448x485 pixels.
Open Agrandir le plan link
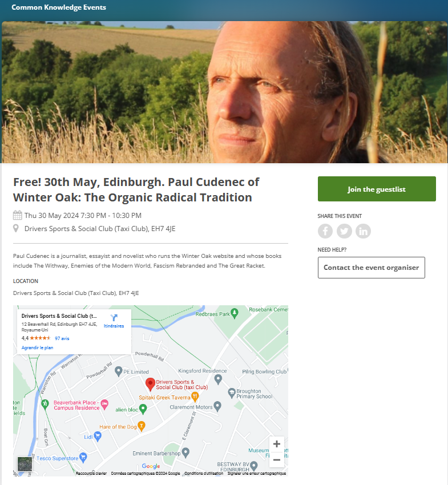(x=37, y=347)
